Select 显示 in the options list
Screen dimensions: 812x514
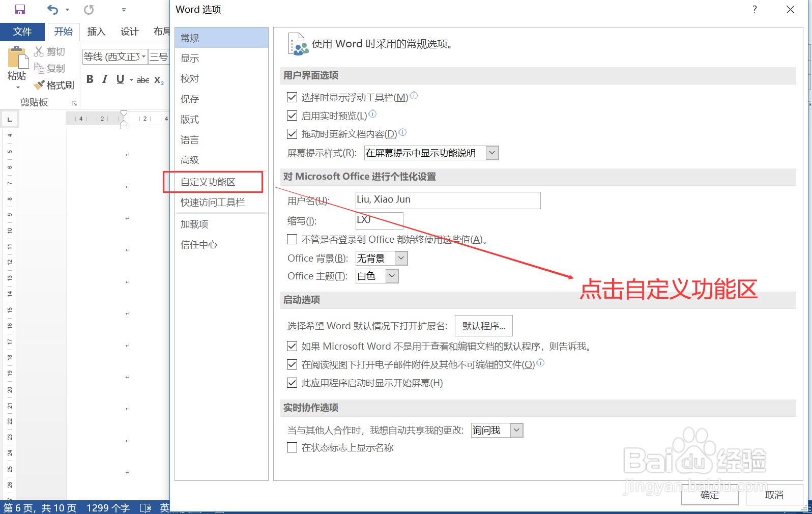click(221, 58)
